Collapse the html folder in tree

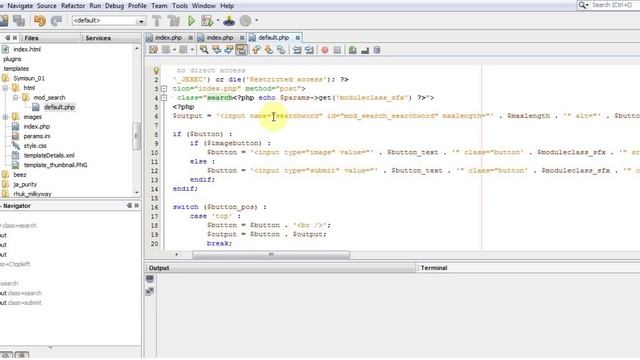pos(5,88)
